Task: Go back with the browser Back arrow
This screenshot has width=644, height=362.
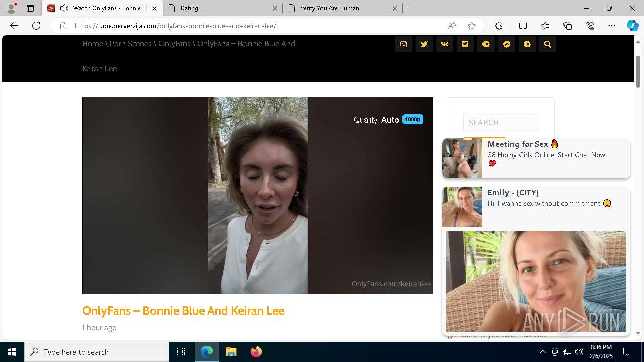Action: click(x=14, y=26)
